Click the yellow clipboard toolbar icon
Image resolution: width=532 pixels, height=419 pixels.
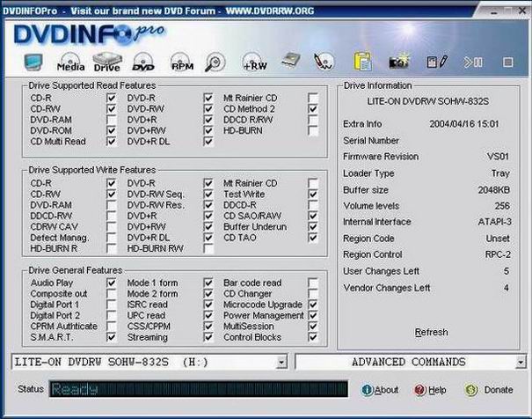point(362,62)
